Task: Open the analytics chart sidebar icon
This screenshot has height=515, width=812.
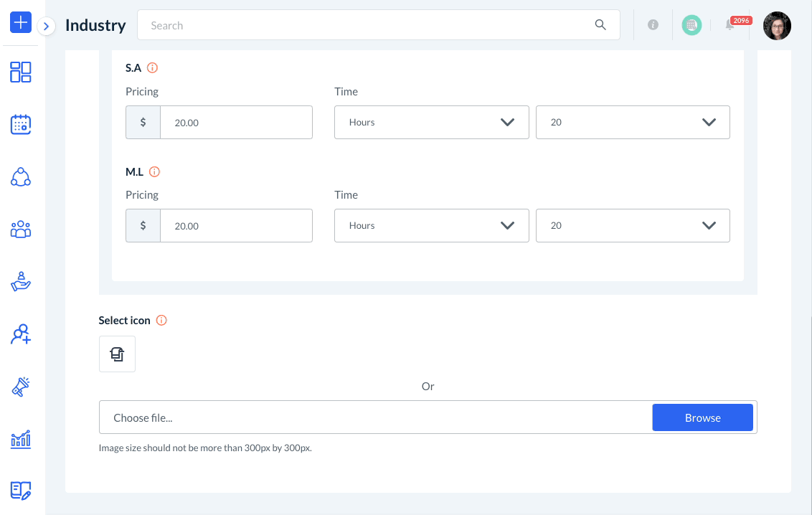Action: click(21, 439)
